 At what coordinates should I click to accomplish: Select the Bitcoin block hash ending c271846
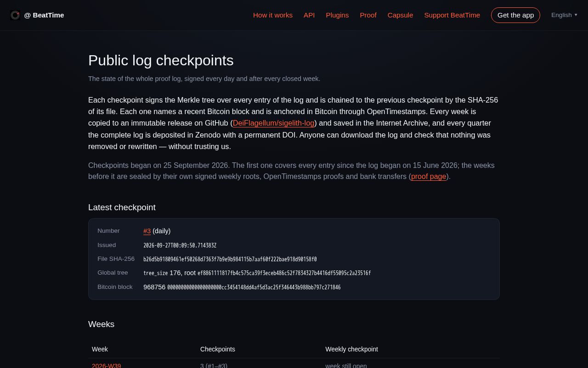(x=254, y=287)
